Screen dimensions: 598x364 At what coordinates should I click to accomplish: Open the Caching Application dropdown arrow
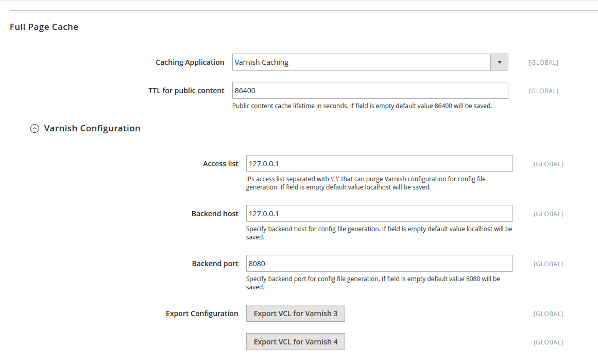(x=499, y=62)
